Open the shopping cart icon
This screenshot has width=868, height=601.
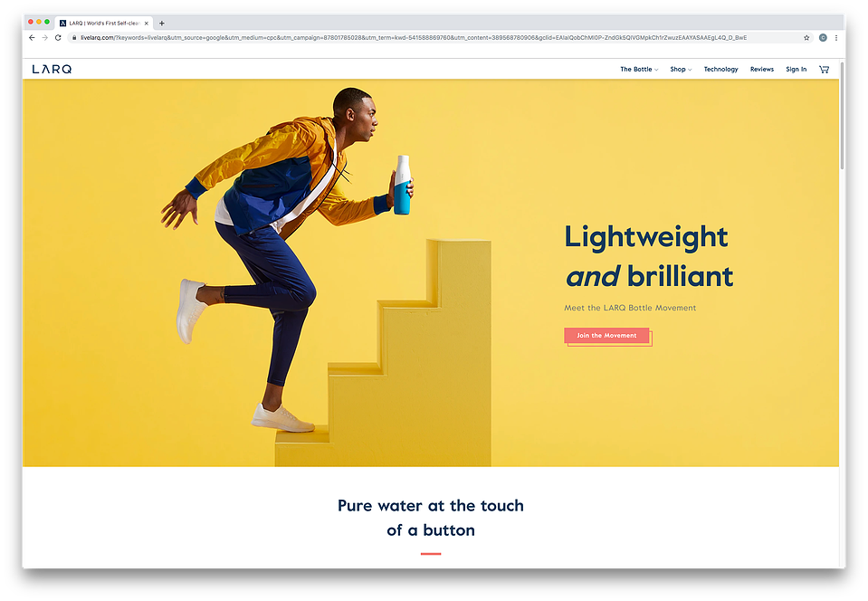tap(824, 69)
